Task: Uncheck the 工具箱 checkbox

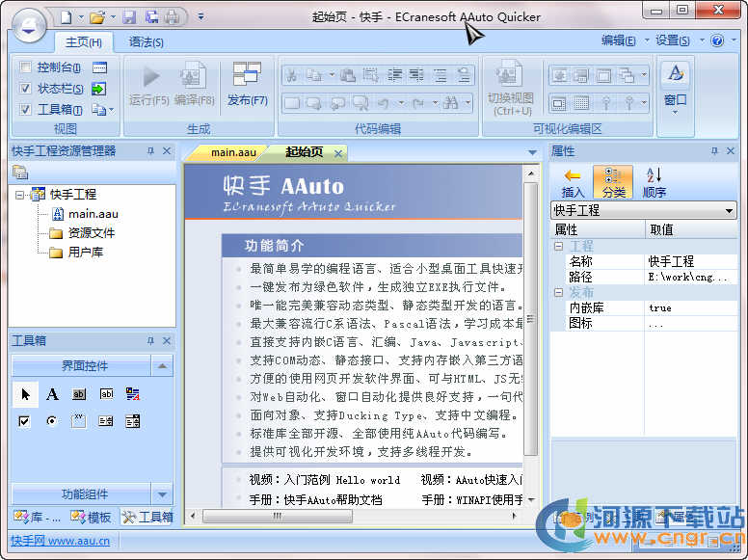Action: pos(25,110)
